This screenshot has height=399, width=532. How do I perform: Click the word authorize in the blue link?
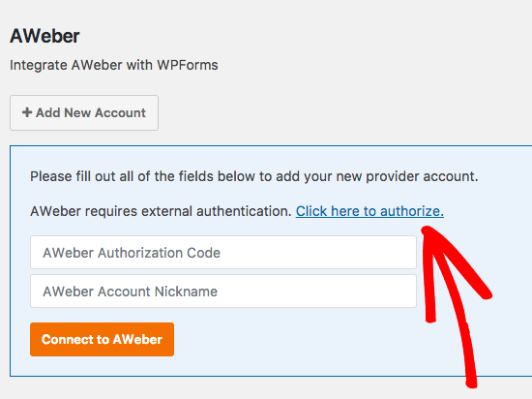tap(411, 211)
